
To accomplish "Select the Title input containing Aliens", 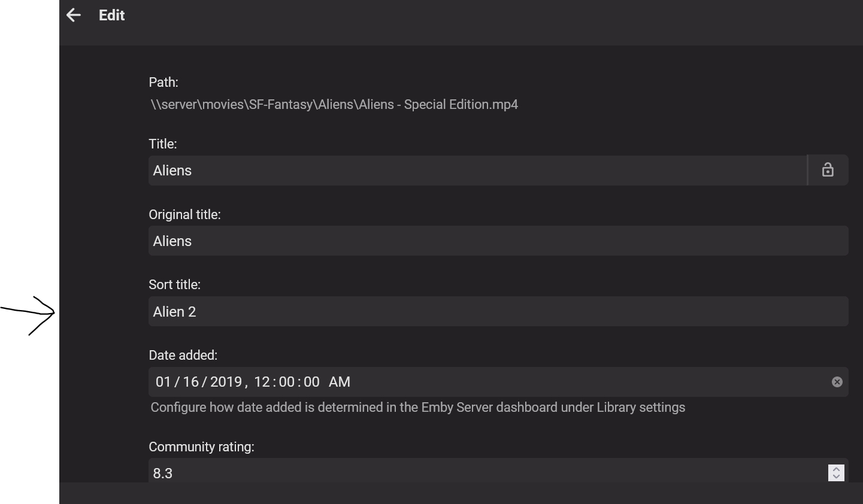I will pos(419,170).
